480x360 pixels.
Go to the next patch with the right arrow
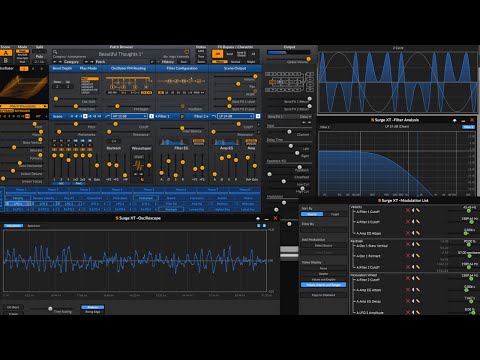tap(91, 62)
